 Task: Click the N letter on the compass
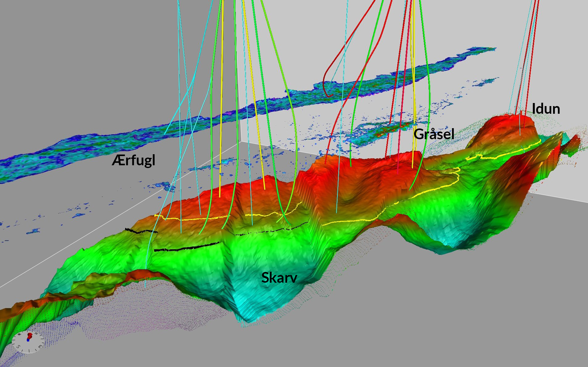click(36, 333)
